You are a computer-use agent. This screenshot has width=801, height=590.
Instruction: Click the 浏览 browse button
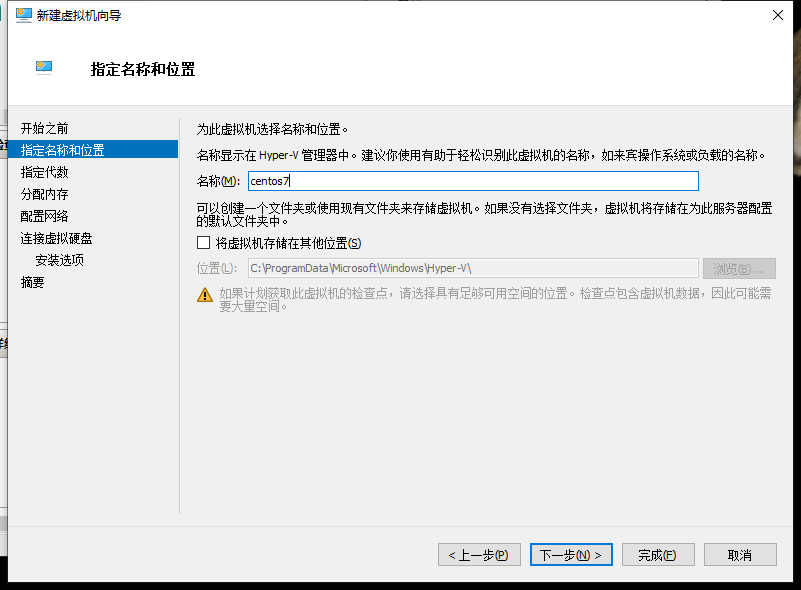(x=739, y=269)
